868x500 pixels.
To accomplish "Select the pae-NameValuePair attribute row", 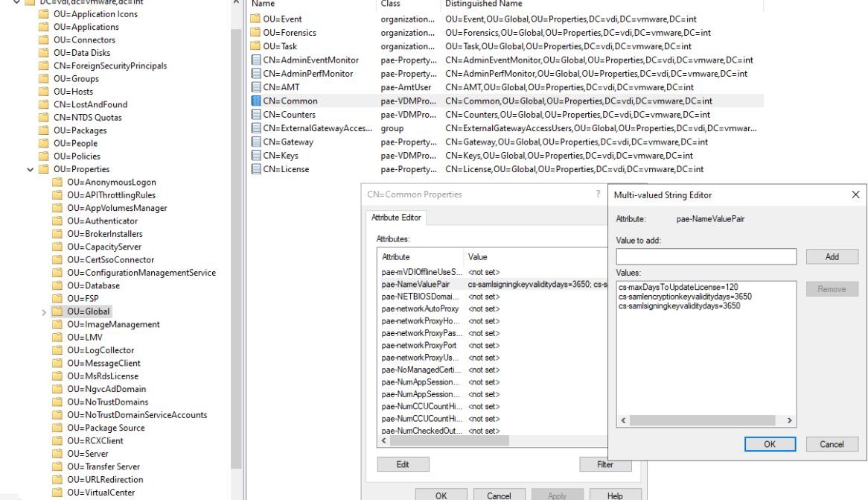I will (x=417, y=283).
